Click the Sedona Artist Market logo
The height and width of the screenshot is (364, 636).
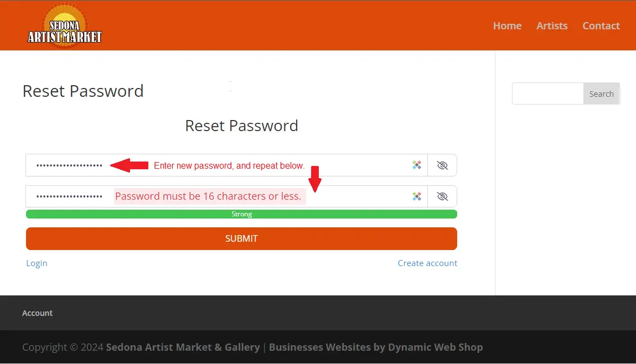click(65, 27)
